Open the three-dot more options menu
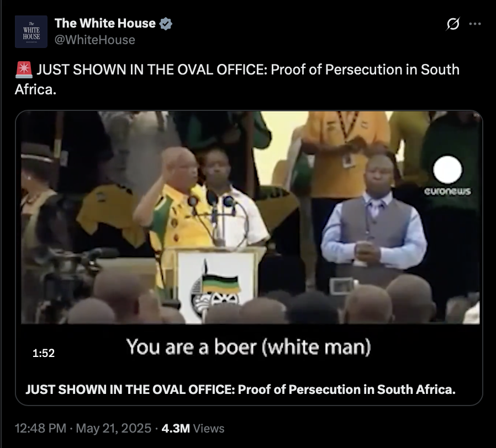 475,24
